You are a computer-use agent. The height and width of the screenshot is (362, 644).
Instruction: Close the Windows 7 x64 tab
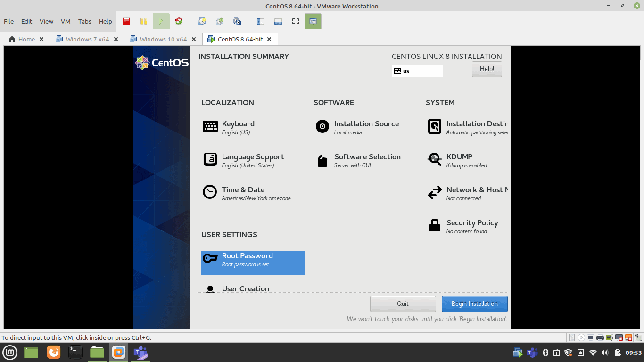point(116,39)
